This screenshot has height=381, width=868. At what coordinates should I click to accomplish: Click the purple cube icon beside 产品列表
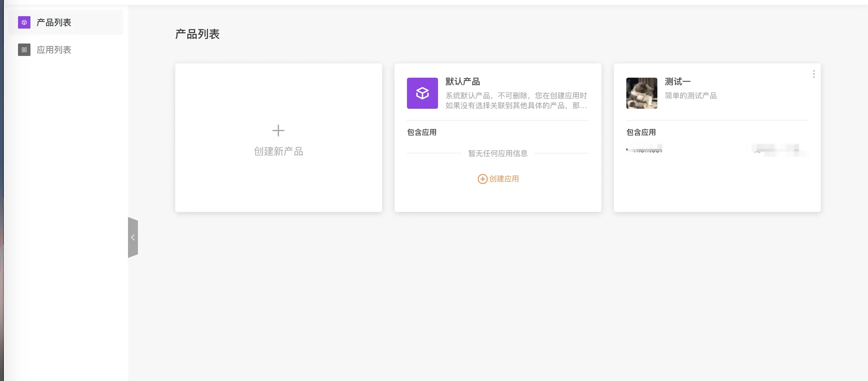24,22
